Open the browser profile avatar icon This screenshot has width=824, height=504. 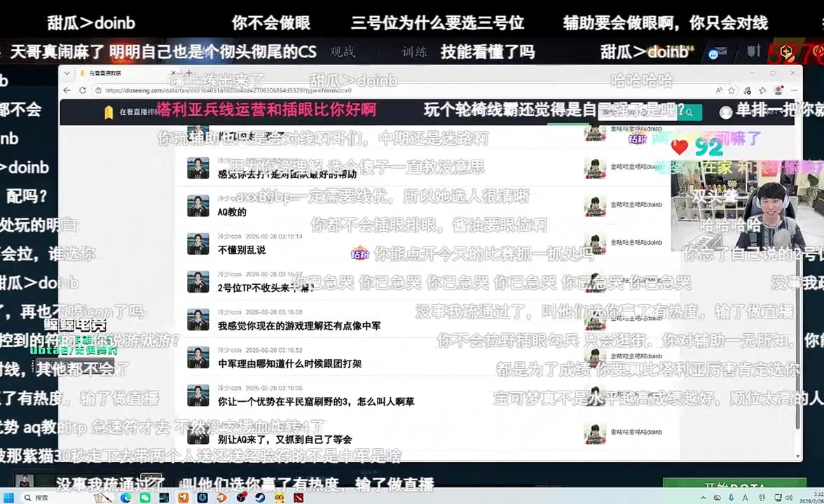click(x=778, y=90)
